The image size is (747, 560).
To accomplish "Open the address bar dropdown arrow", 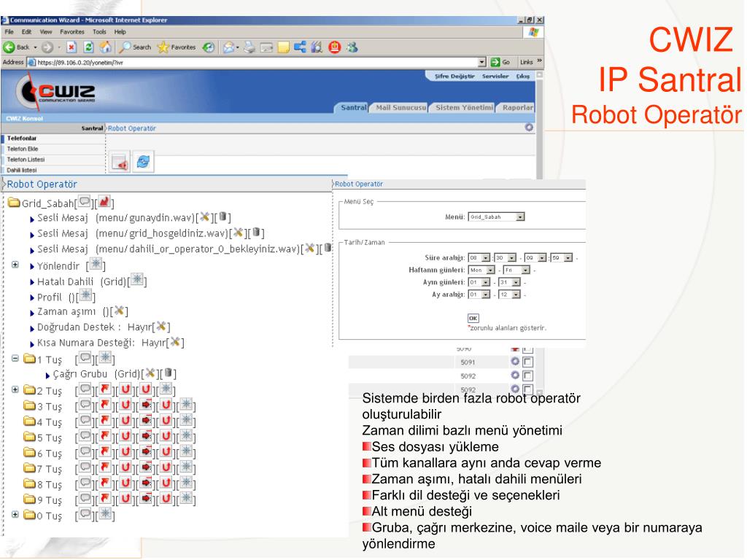I will coord(481,62).
